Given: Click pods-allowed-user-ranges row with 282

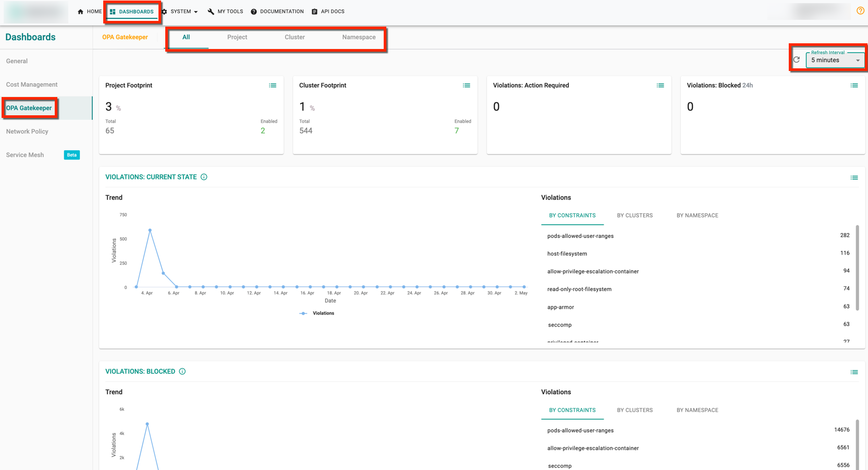Looking at the screenshot, I should [x=698, y=236].
